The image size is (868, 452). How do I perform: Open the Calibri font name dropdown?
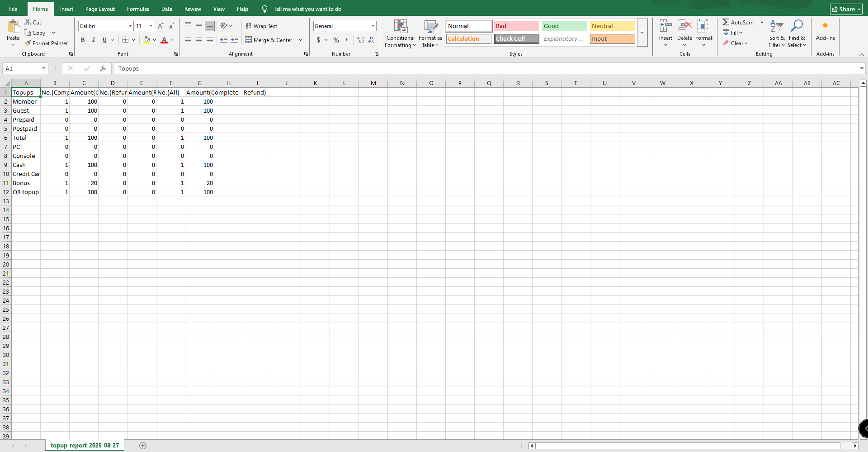coord(130,26)
